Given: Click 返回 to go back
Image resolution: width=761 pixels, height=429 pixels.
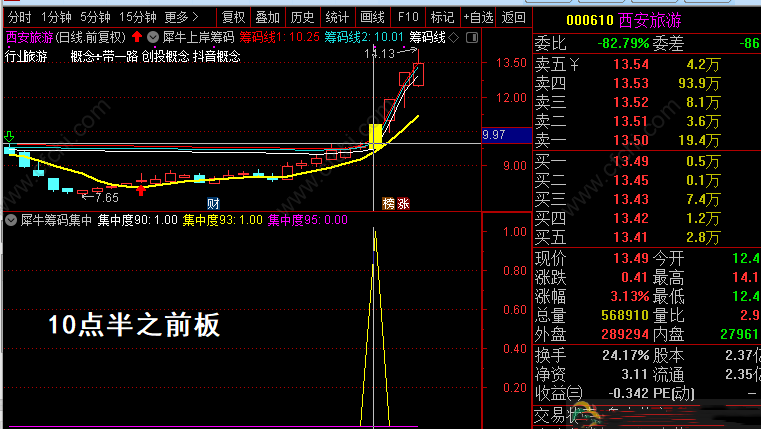Looking at the screenshot, I should click(x=513, y=18).
